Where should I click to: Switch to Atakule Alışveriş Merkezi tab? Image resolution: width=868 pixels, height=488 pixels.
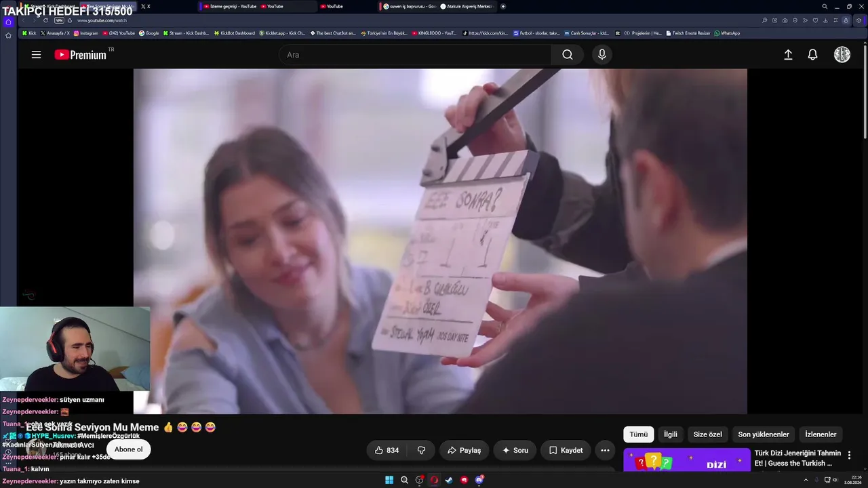pyautogui.click(x=468, y=6)
